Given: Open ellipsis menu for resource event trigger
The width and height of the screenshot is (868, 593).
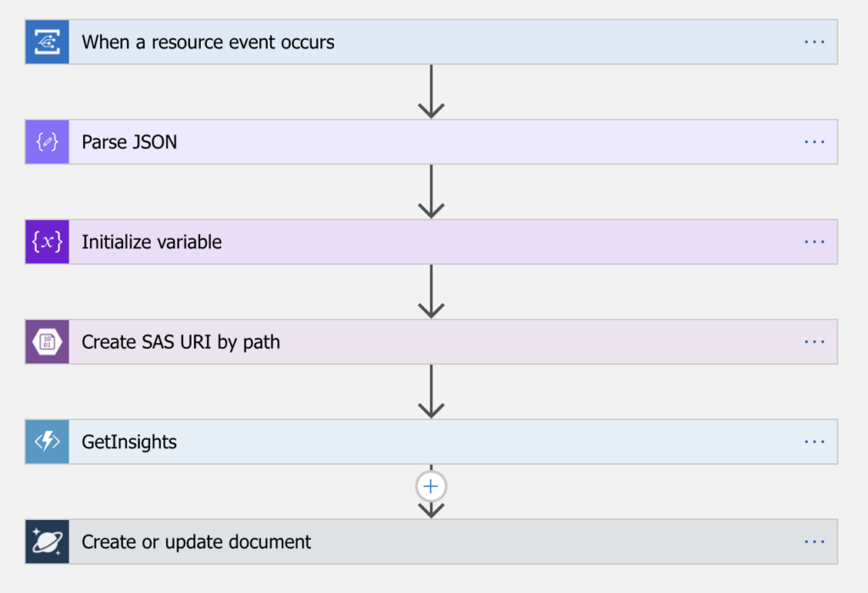Looking at the screenshot, I should tap(815, 42).
